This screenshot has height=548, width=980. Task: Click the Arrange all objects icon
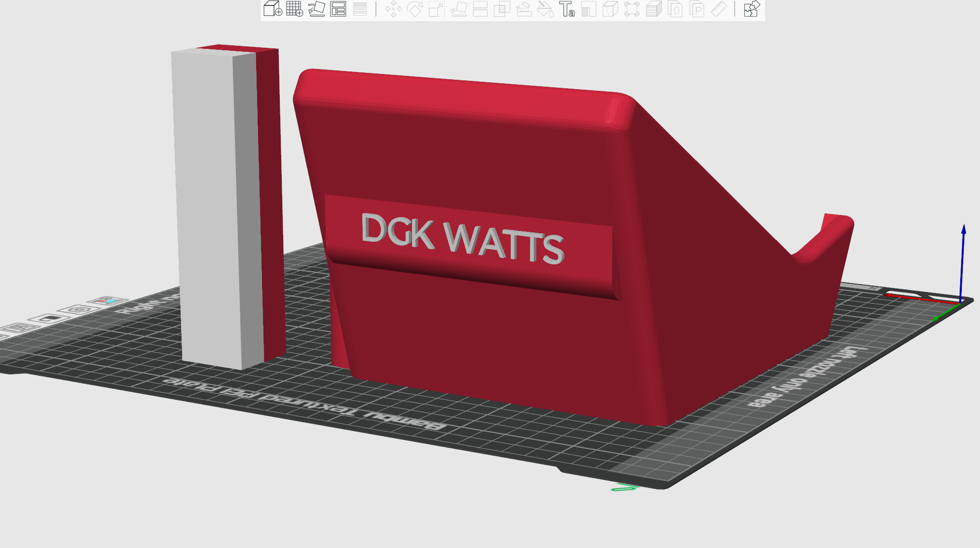(x=338, y=9)
